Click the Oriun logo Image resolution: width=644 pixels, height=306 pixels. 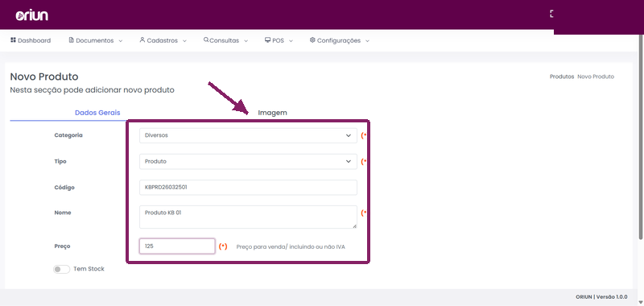[x=32, y=15]
